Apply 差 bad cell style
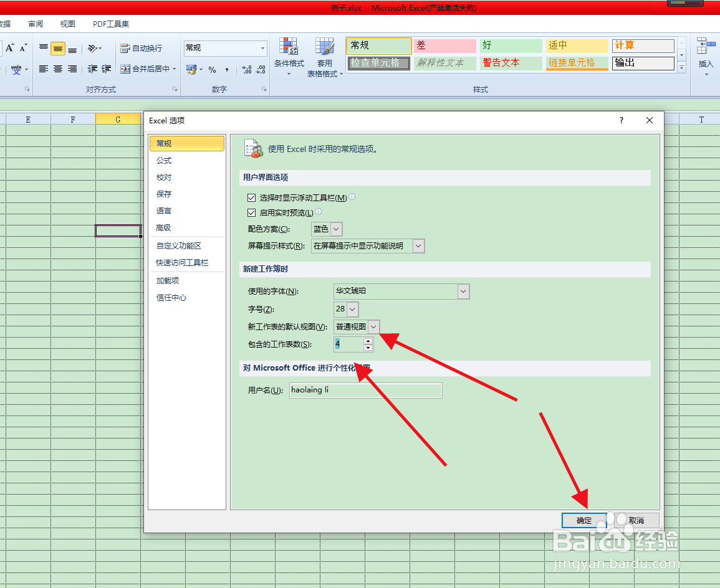The height and width of the screenshot is (588, 720). click(445, 45)
